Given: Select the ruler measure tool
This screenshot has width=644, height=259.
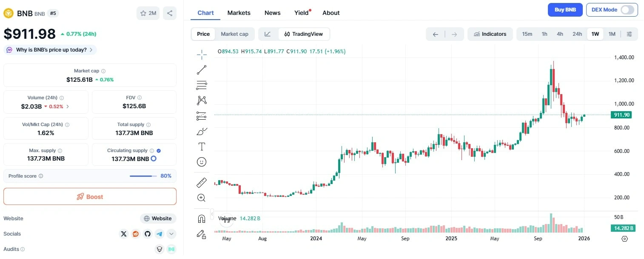Looking at the screenshot, I should pos(202,183).
